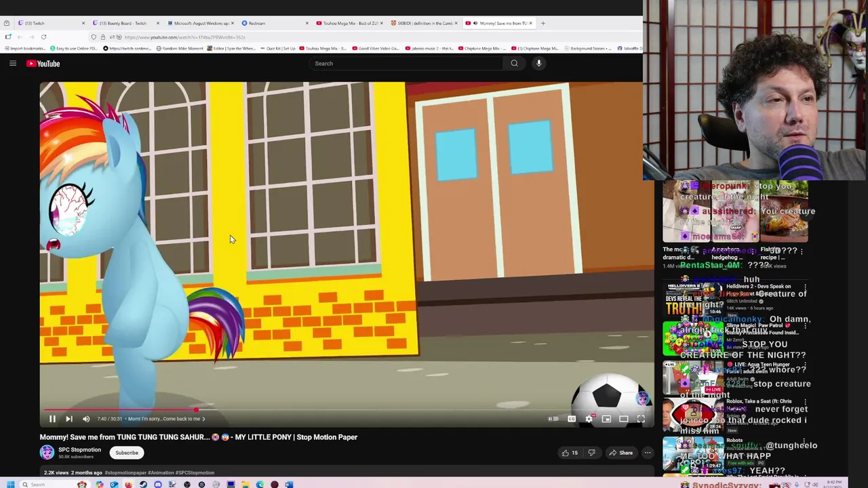Open the 'Background Noises' bookmark
Viewport: 868px width, 488px height.
click(x=589, y=49)
